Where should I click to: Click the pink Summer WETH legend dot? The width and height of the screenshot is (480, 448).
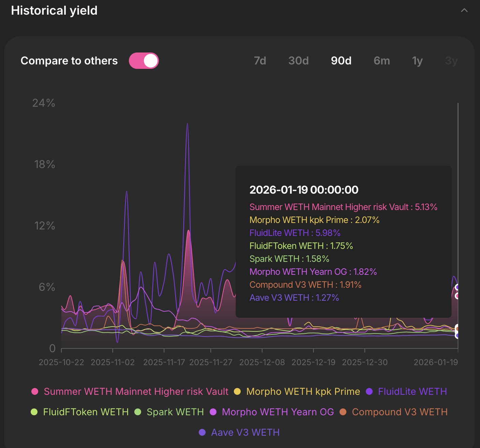(35, 391)
